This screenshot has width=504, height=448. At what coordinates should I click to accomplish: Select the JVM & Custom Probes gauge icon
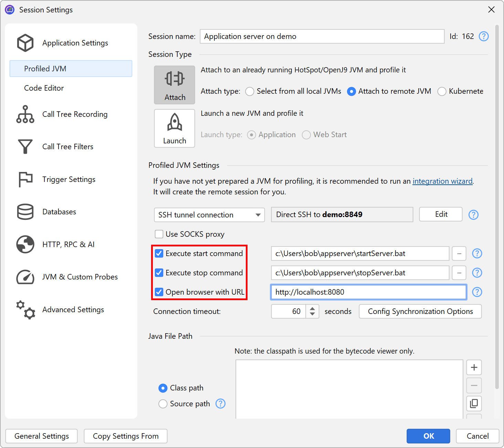(x=25, y=277)
